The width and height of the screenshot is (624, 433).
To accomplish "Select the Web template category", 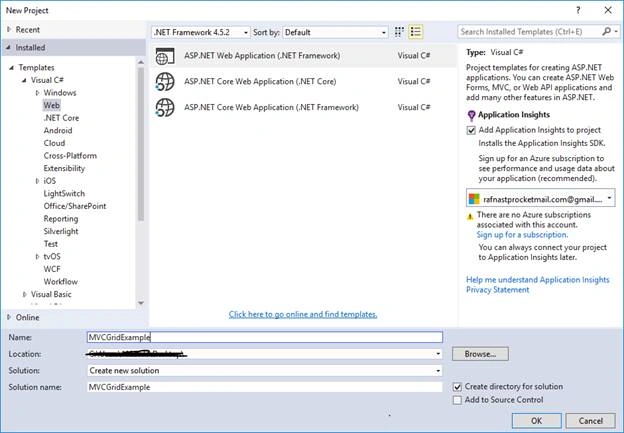I will coord(52,105).
